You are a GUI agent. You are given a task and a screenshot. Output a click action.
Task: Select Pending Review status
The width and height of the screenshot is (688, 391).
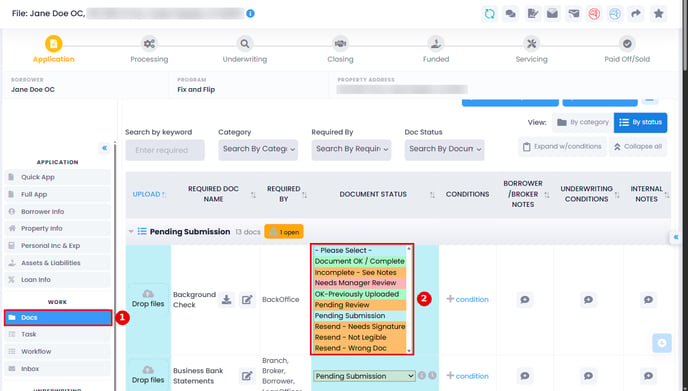pyautogui.click(x=359, y=305)
